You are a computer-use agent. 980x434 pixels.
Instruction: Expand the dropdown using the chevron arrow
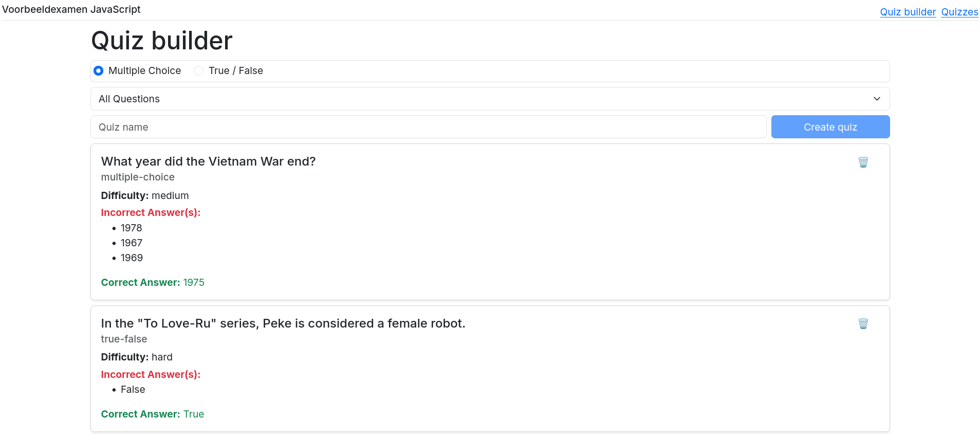tap(877, 99)
